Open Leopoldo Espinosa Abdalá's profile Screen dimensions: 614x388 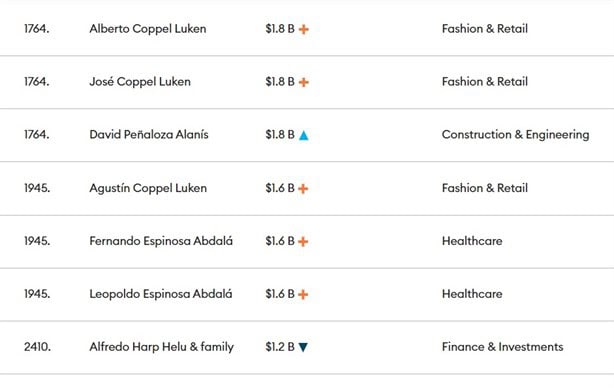[x=161, y=294]
